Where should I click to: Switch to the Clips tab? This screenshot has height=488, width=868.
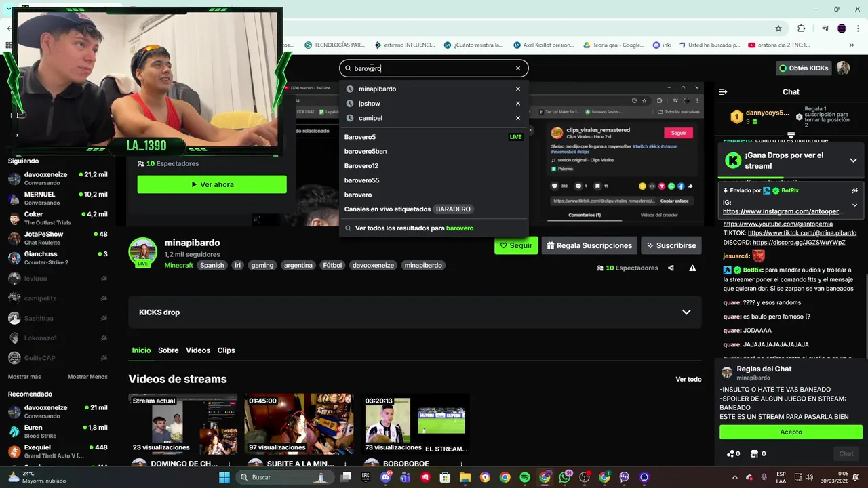click(226, 350)
